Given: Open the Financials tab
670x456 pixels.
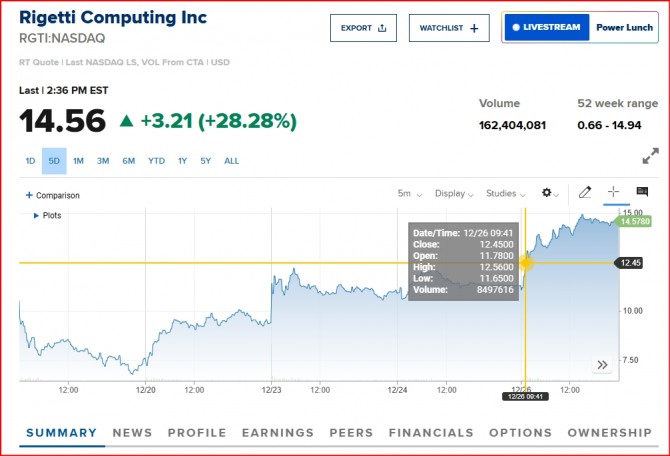Looking at the screenshot, I should (x=431, y=433).
